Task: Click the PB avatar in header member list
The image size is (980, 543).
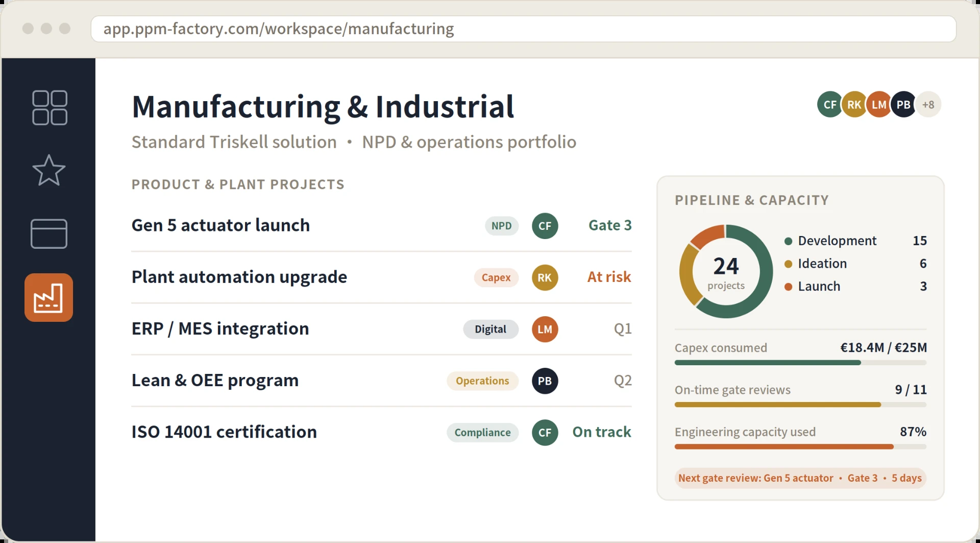Action: pos(903,105)
